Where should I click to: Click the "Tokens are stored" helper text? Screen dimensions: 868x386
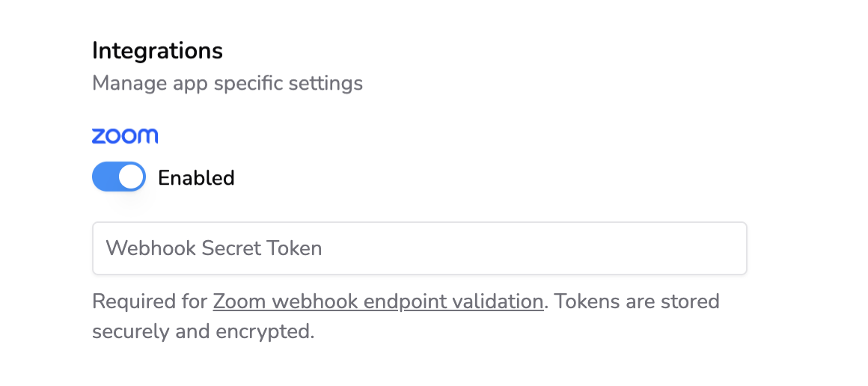pyautogui.click(x=635, y=301)
